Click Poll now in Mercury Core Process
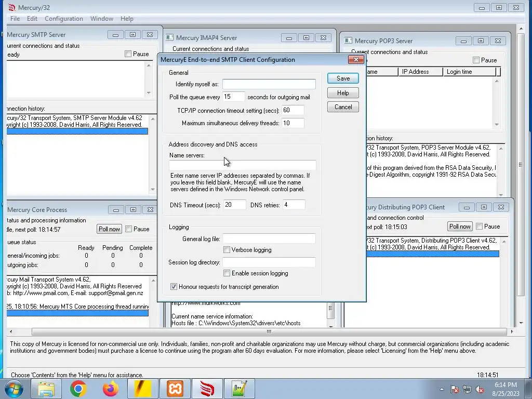The height and width of the screenshot is (399, 532). coord(109,229)
